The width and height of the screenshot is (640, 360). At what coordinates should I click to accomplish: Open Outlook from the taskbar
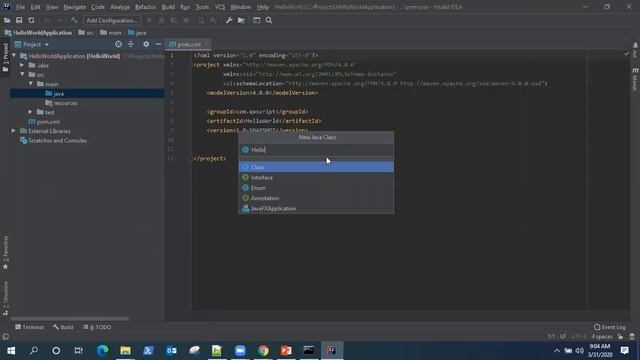pyautogui.click(x=171, y=351)
